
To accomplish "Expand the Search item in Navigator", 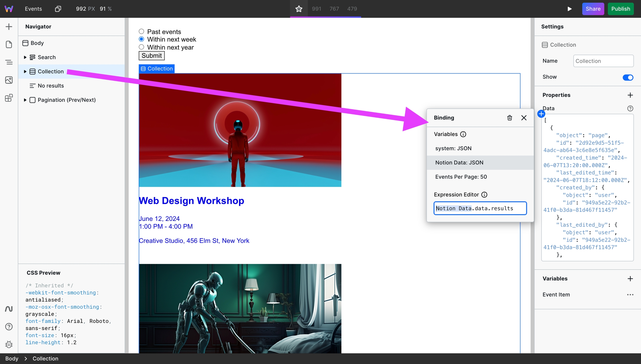I will pyautogui.click(x=25, y=57).
